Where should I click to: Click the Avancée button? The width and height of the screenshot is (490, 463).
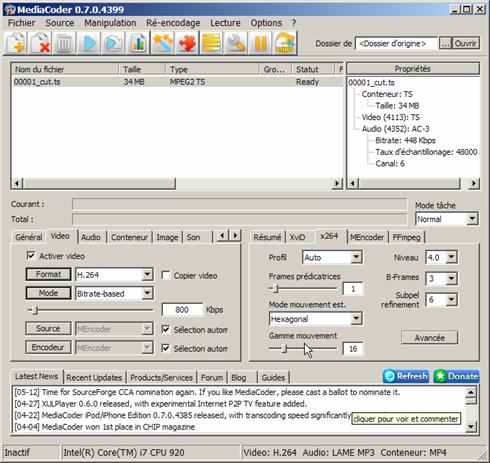point(430,338)
